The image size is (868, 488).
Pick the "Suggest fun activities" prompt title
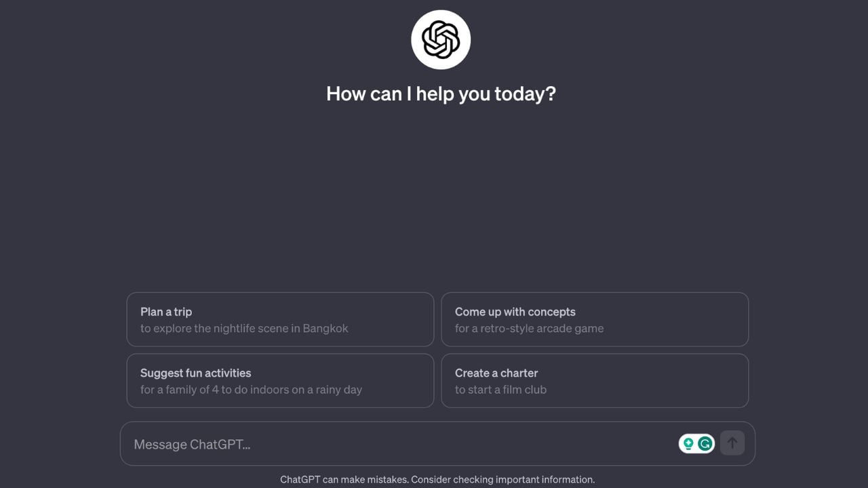[195, 373]
